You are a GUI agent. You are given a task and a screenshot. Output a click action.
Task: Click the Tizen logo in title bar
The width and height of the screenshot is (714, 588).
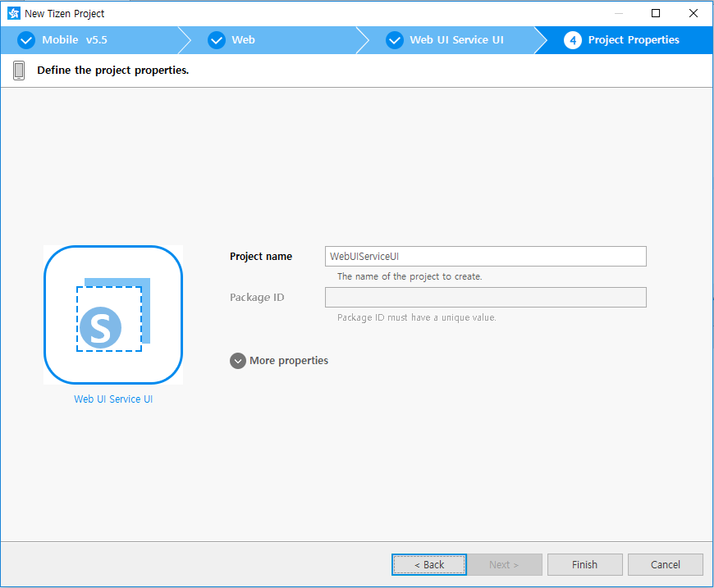tap(13, 13)
